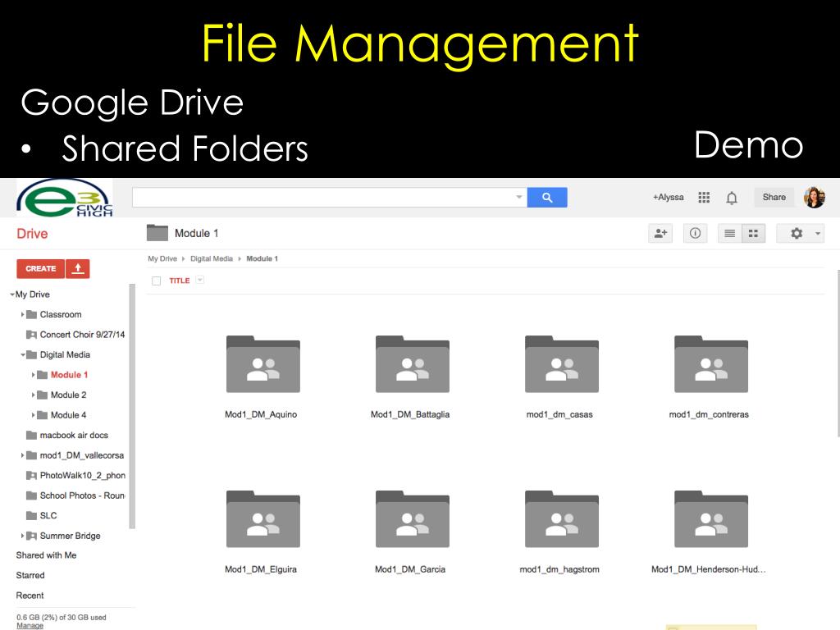Click the add person share icon

coord(660,233)
